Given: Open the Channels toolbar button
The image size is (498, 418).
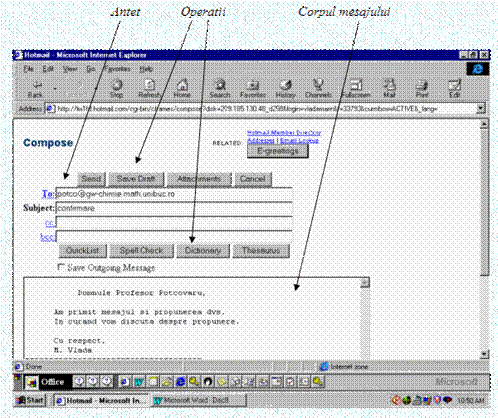Looking at the screenshot, I should coord(318,89).
